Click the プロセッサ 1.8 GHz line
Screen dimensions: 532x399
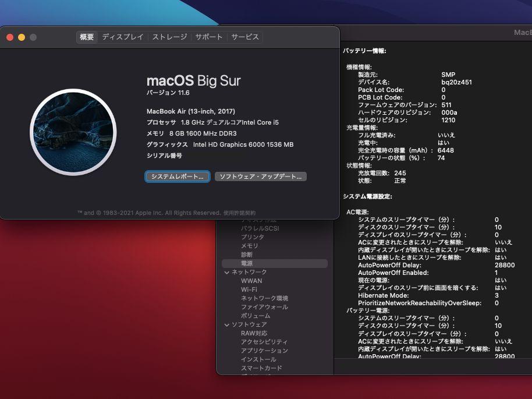pos(212,122)
